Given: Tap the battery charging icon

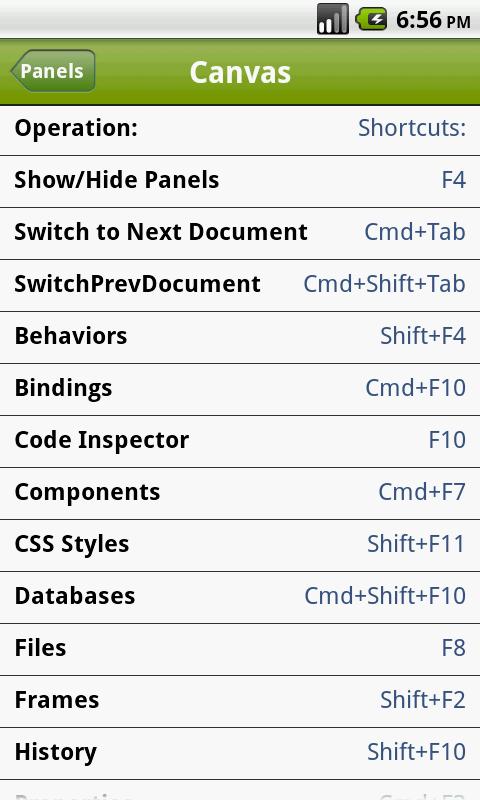Looking at the screenshot, I should pyautogui.click(x=371, y=19).
